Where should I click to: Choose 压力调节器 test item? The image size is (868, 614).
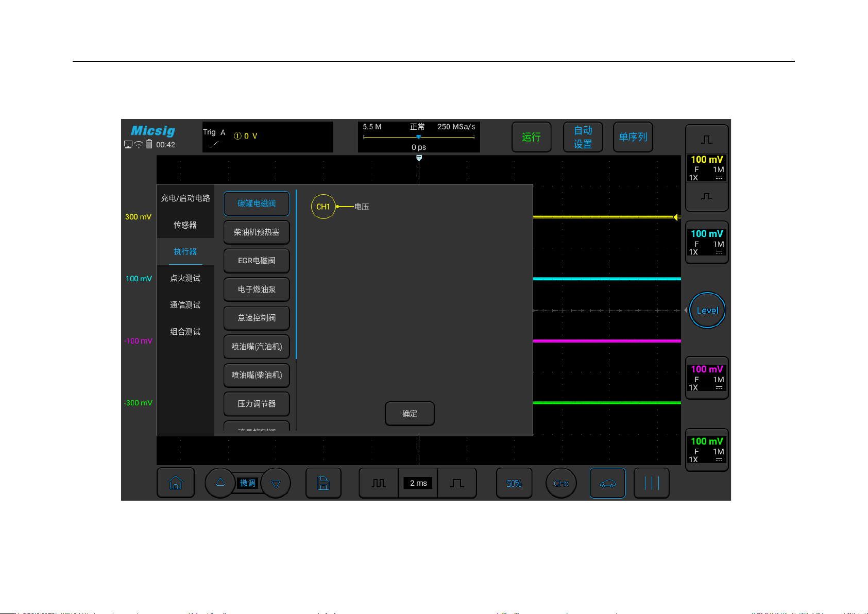(257, 404)
